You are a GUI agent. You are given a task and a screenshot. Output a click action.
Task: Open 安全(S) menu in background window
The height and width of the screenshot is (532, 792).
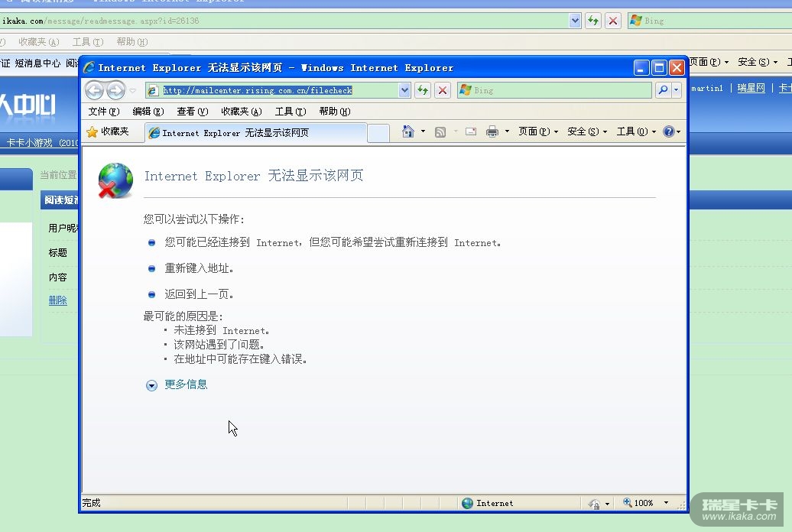tap(757, 62)
